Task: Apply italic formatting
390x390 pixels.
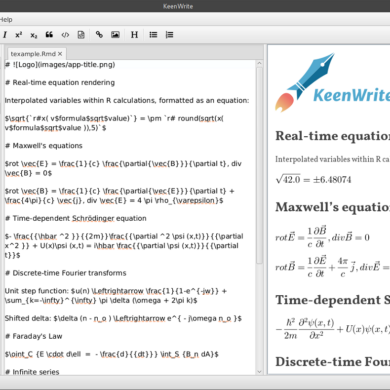Action: coord(5,35)
